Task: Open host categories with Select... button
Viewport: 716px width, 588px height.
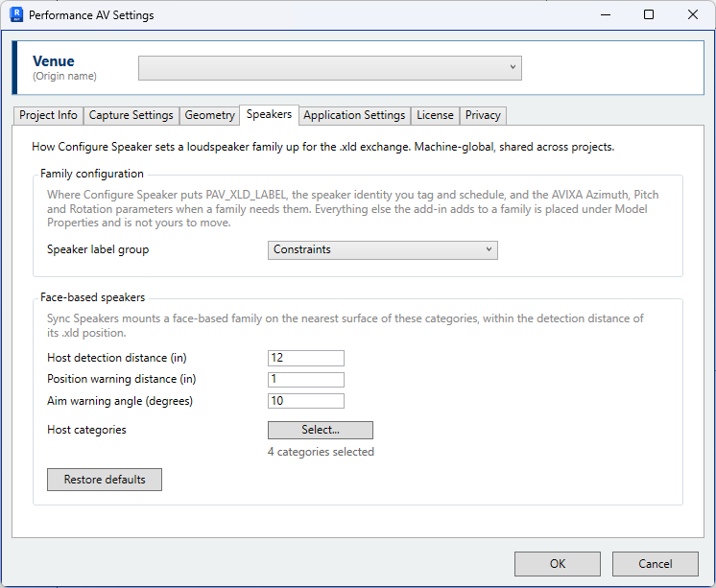Action: [321, 430]
